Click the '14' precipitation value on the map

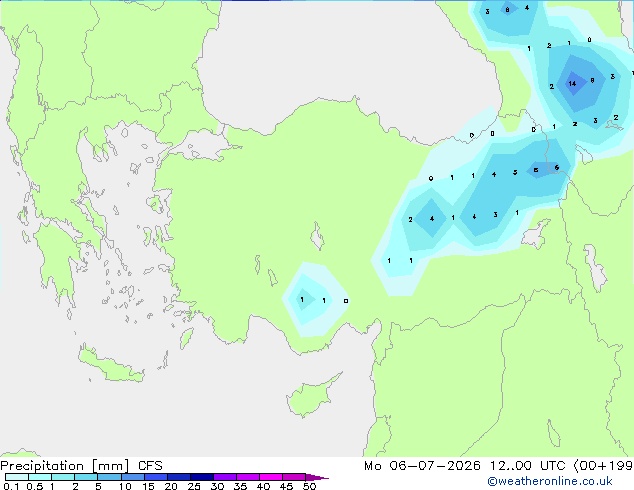pyautogui.click(x=572, y=84)
